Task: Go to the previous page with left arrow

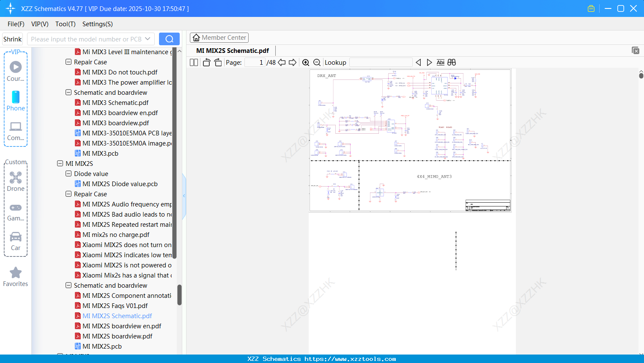Action: [282, 63]
